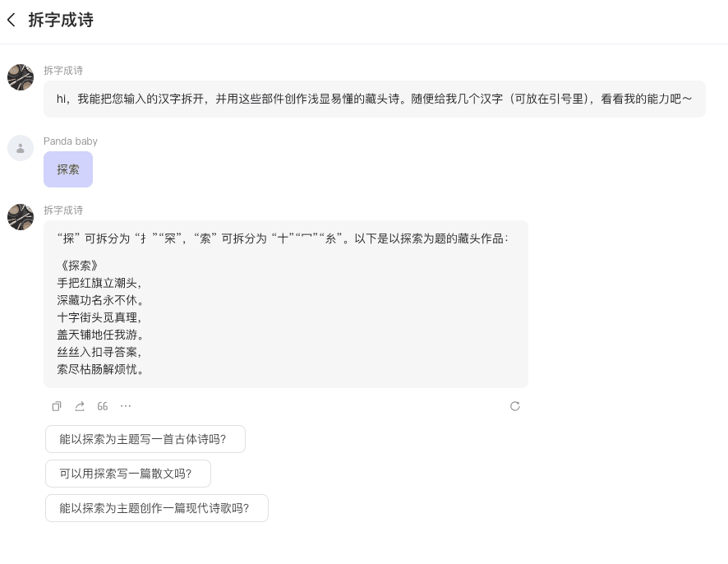Click the last poem line 索尽枯肠解烦忧

pyautogui.click(x=100, y=369)
